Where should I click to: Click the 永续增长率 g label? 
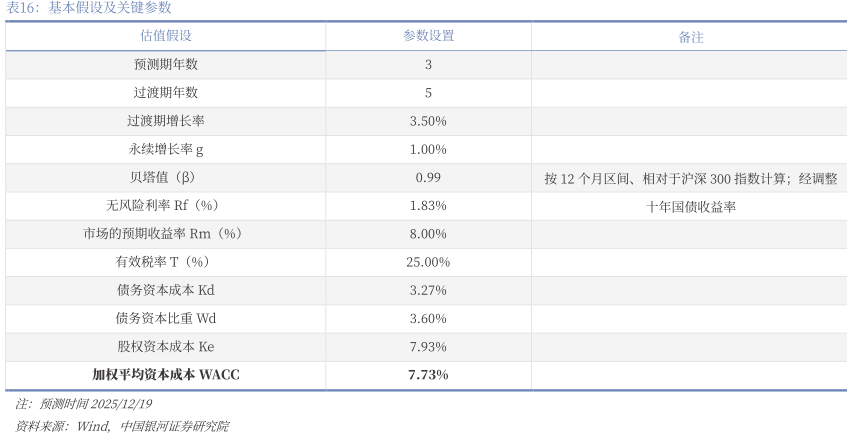[165, 149]
